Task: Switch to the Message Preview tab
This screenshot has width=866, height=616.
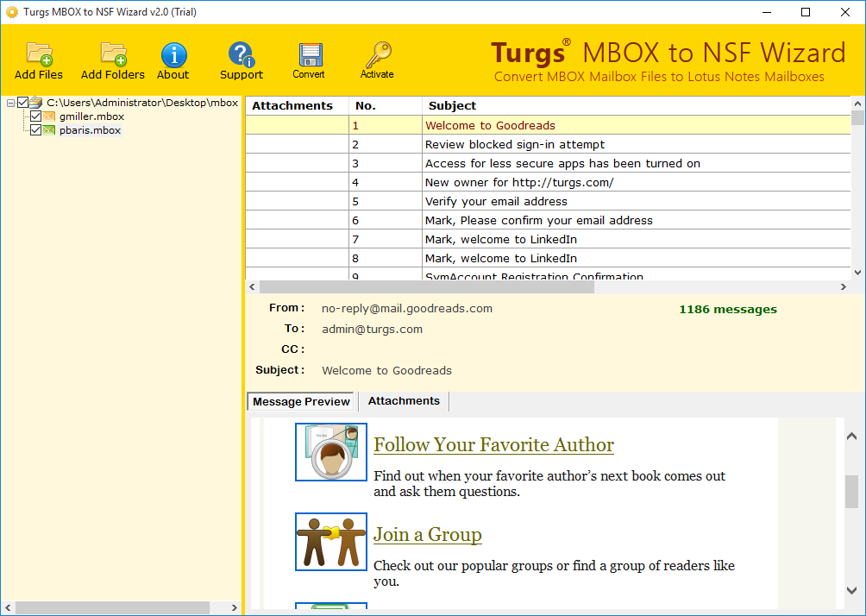Action: (x=301, y=402)
